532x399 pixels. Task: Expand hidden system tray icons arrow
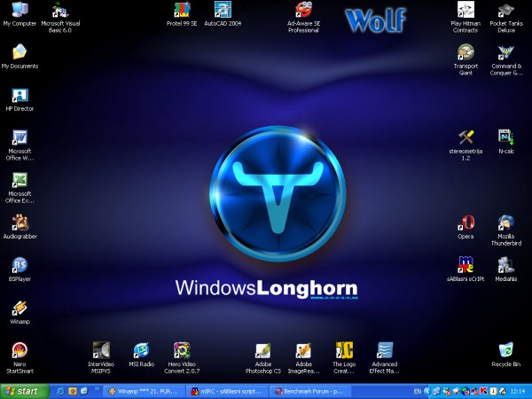click(426, 392)
